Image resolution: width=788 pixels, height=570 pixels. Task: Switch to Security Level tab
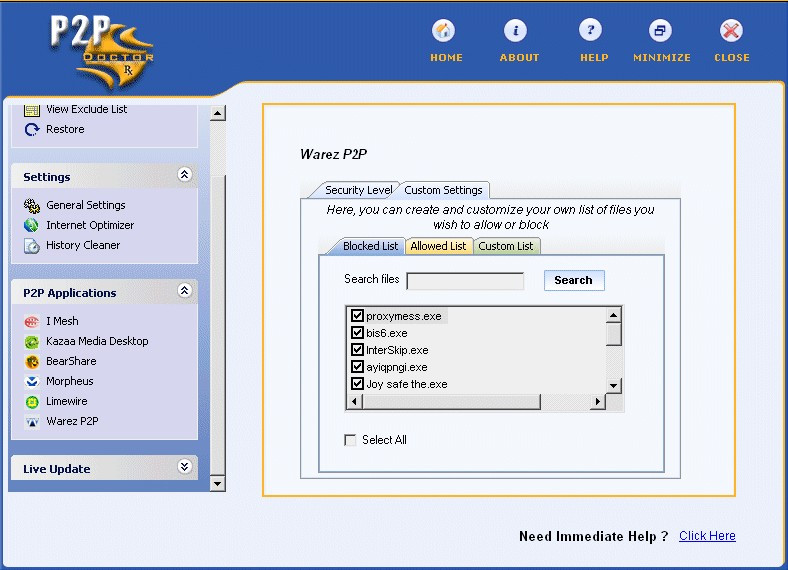pos(358,190)
